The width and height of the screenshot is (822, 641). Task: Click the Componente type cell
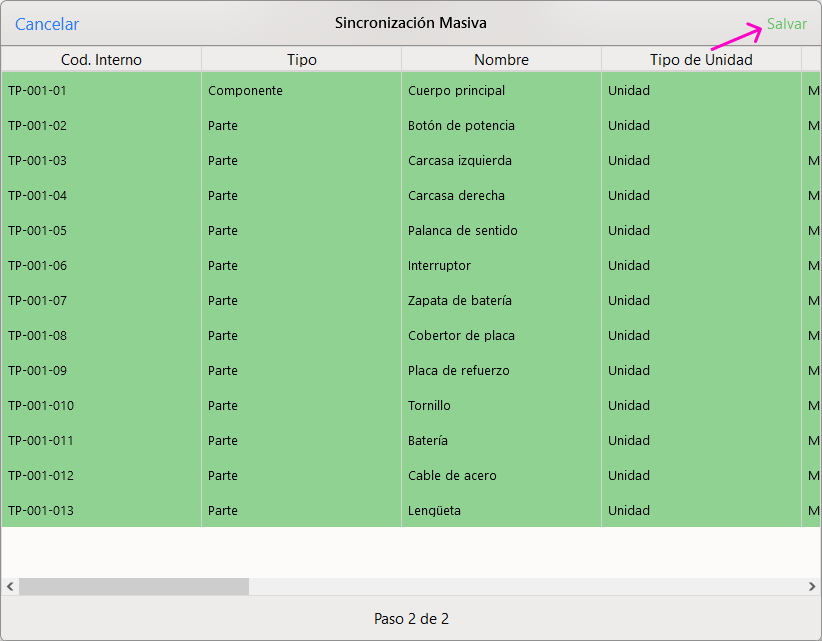(245, 91)
